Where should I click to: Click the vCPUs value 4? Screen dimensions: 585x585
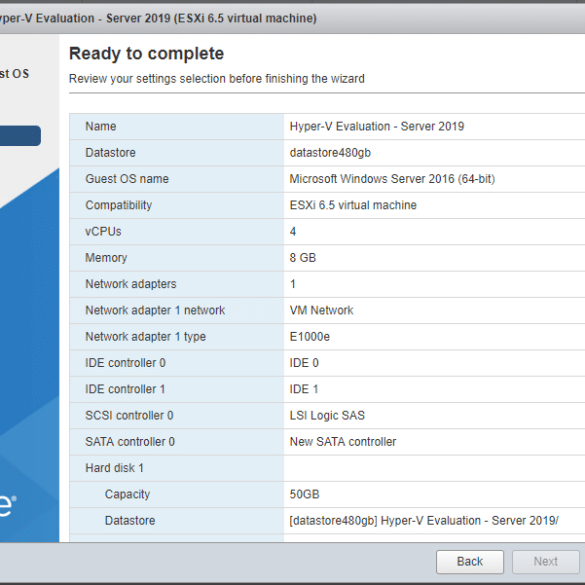[x=293, y=231]
